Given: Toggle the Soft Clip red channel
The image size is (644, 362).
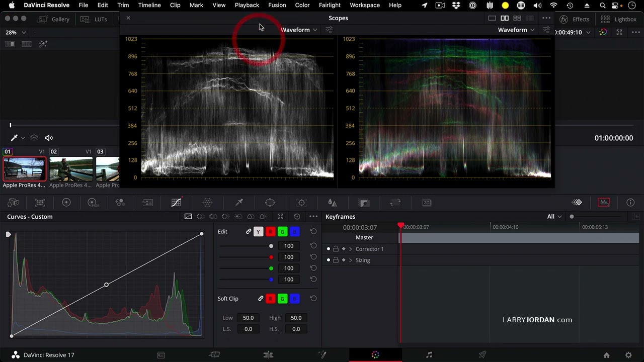Looking at the screenshot, I should [x=270, y=299].
